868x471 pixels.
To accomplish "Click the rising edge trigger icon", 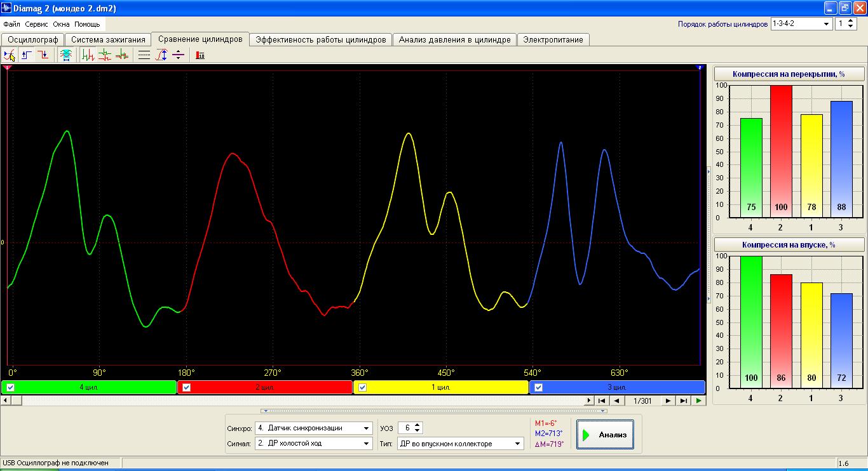I will click(x=27, y=55).
